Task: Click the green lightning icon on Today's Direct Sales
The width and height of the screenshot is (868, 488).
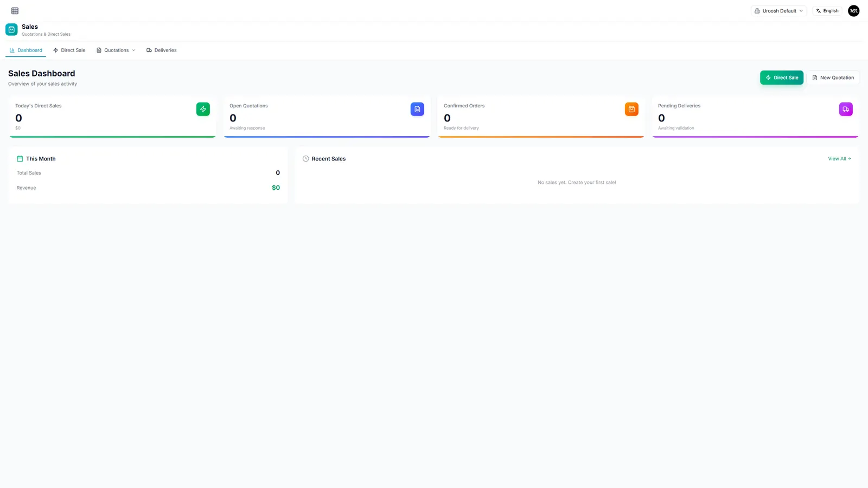Action: (203, 109)
